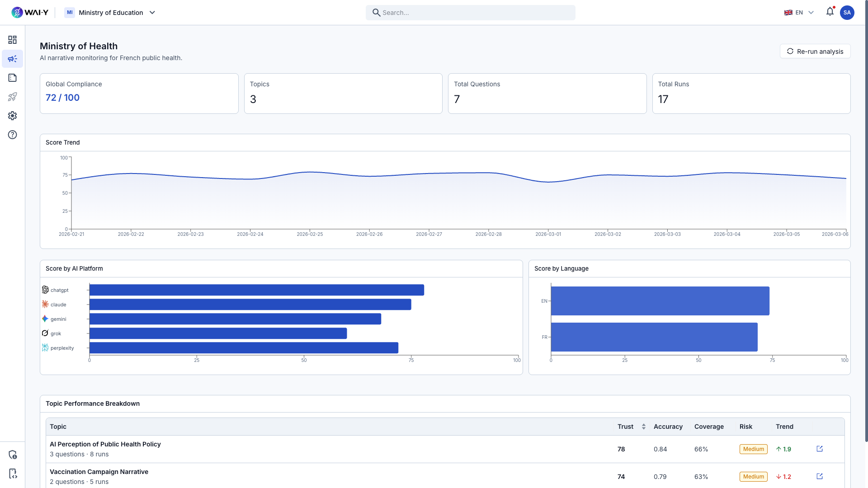
Task: Select the megaphone monitoring icon in sidebar
Action: click(12, 59)
